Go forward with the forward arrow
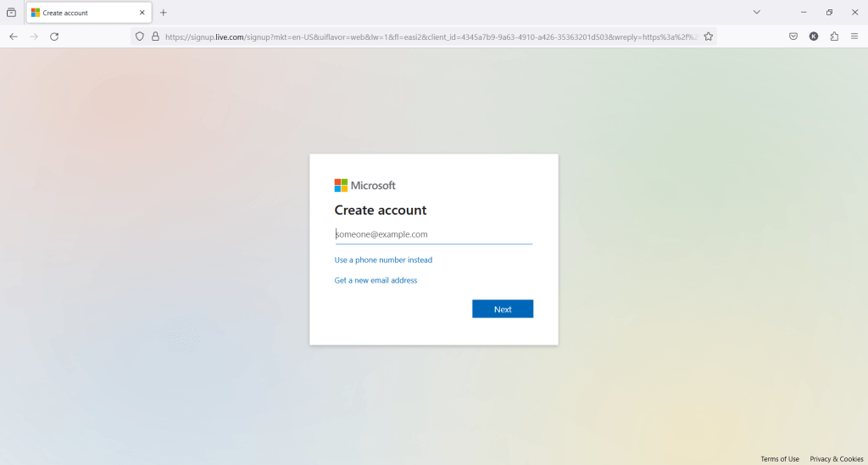Image resolution: width=868 pixels, height=465 pixels. 34,36
